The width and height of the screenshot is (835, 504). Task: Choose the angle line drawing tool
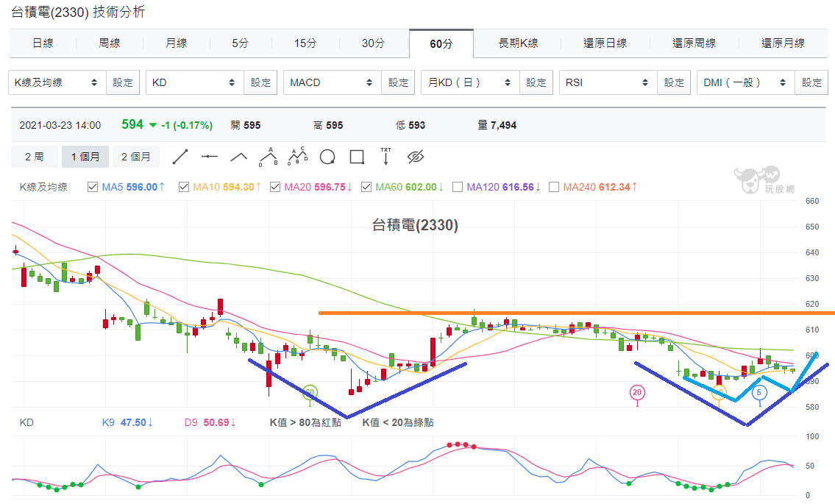click(x=238, y=157)
